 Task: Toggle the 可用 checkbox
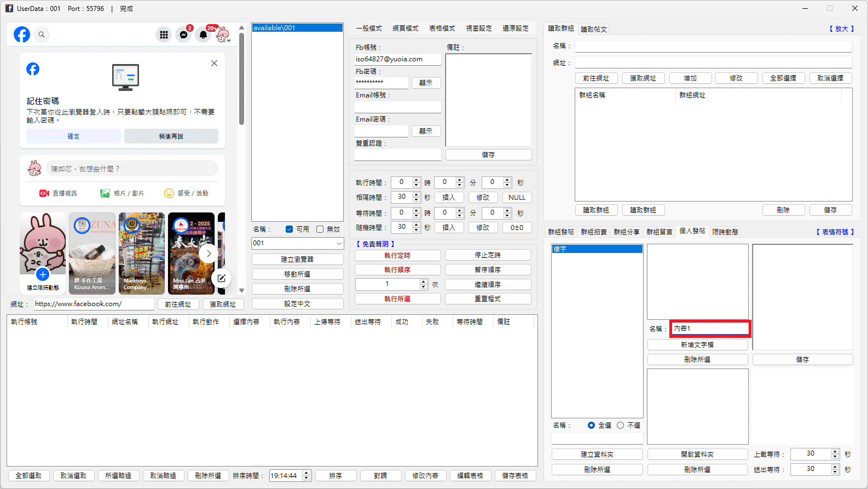289,229
